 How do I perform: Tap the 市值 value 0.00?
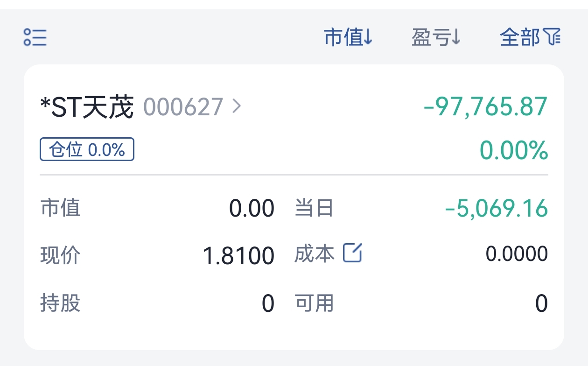coord(252,208)
